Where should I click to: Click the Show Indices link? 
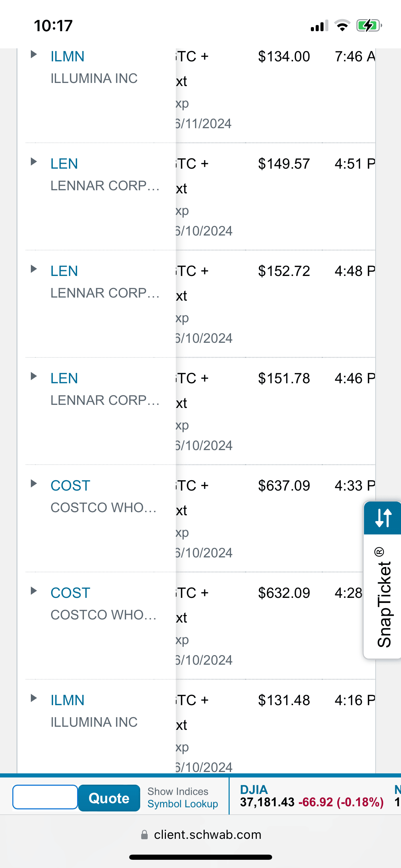coord(178,791)
